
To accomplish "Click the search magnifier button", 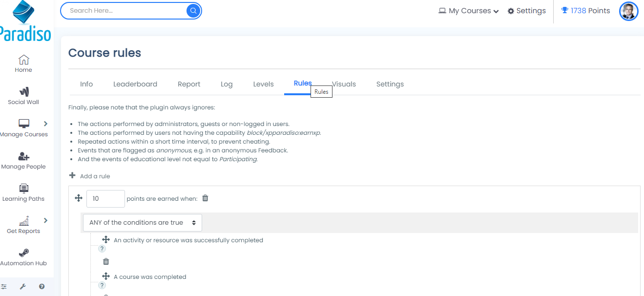I will click(x=193, y=10).
